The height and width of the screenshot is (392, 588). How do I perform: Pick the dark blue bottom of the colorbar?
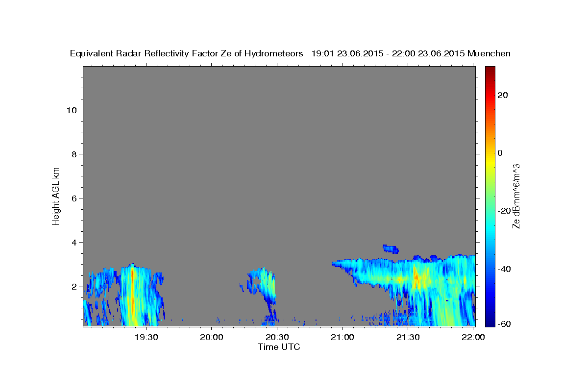coord(490,322)
